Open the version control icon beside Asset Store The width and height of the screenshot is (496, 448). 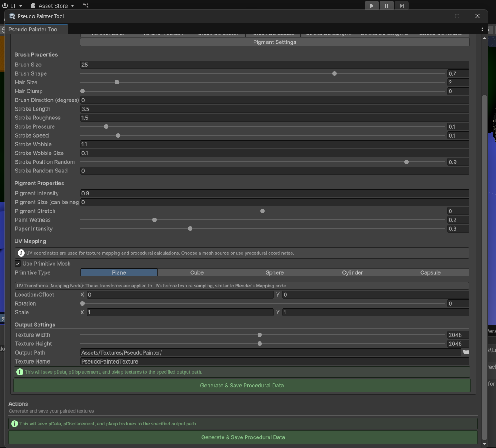coord(86,6)
